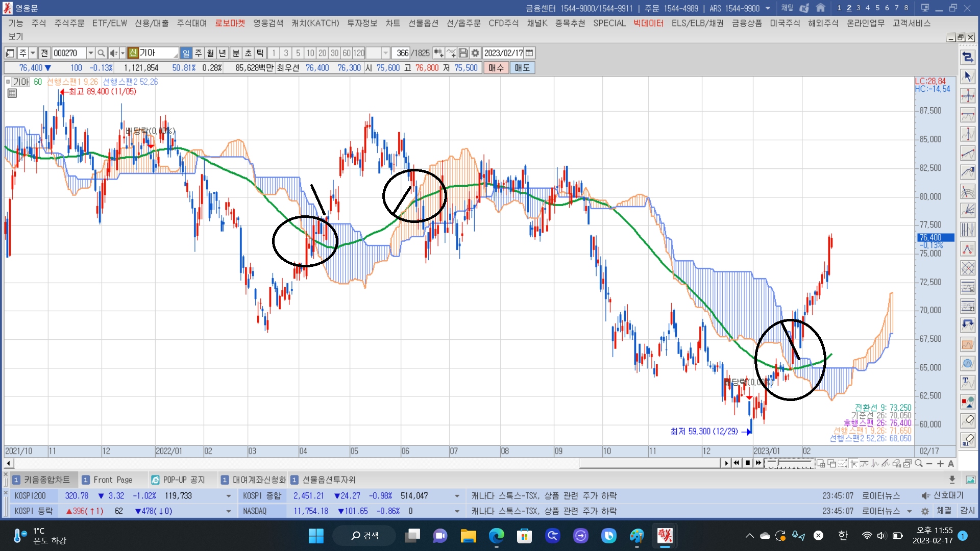
Task: Click the chart zoom magnifier icon
Action: 919,463
